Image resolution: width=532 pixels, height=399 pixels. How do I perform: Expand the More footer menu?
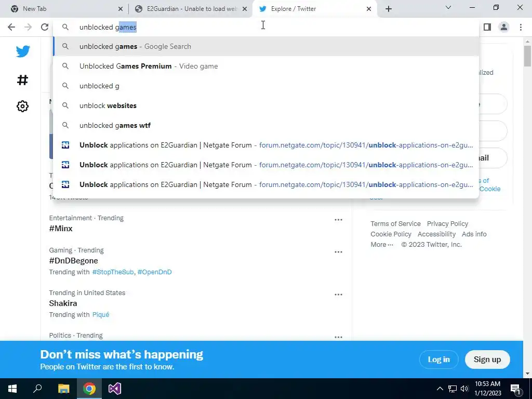[382, 245]
